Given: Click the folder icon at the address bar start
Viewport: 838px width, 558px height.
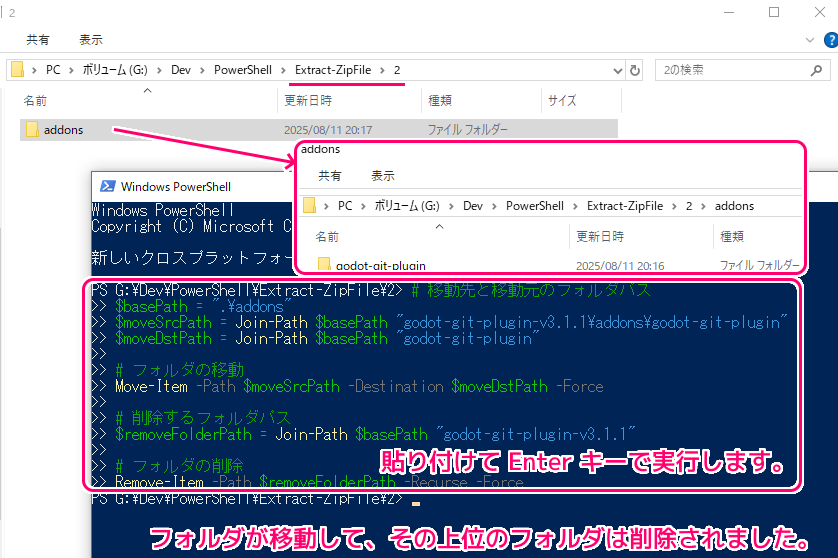Looking at the screenshot, I should pos(17,70).
